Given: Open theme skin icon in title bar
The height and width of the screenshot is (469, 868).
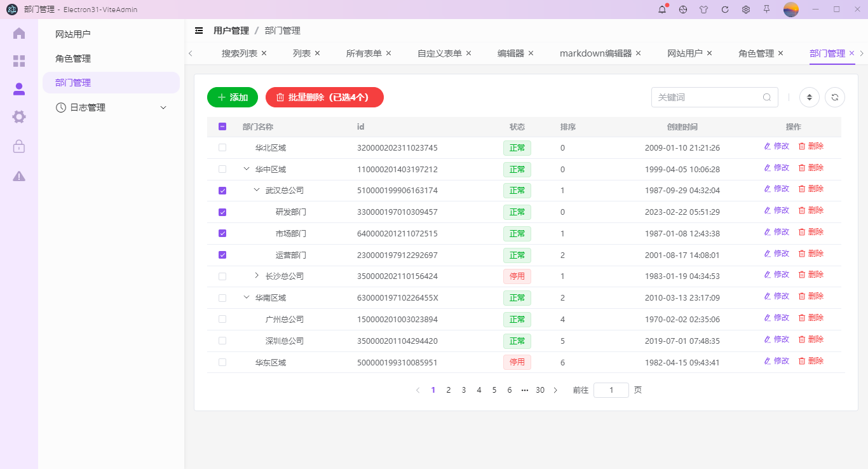Looking at the screenshot, I should click(x=703, y=10).
